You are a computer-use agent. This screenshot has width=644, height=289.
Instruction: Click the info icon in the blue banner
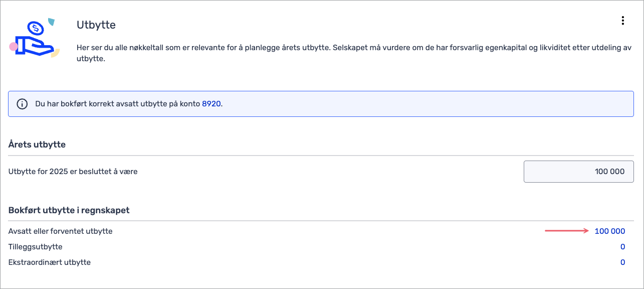(22, 104)
